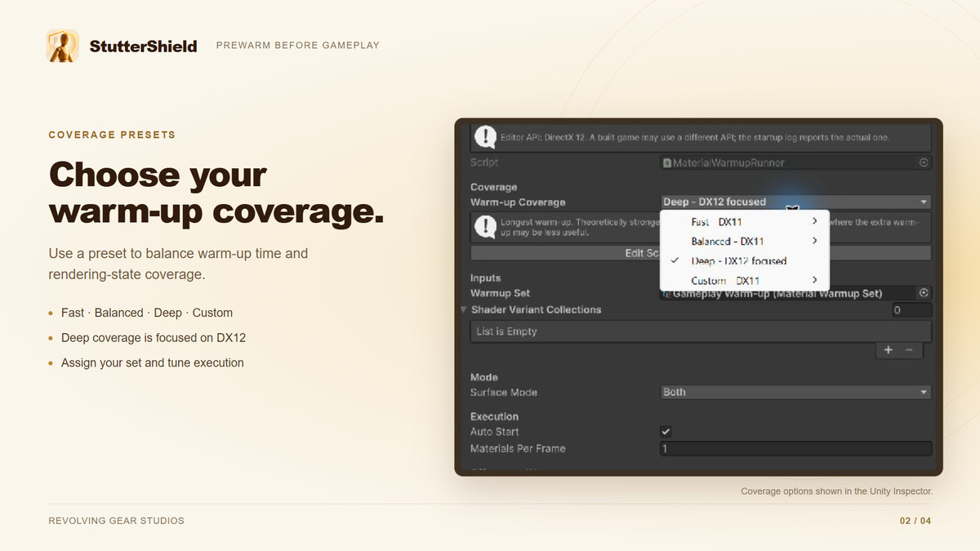The image size is (980, 551).
Task: Click the 'COVERAGE PRESETS' label
Action: 112,135
